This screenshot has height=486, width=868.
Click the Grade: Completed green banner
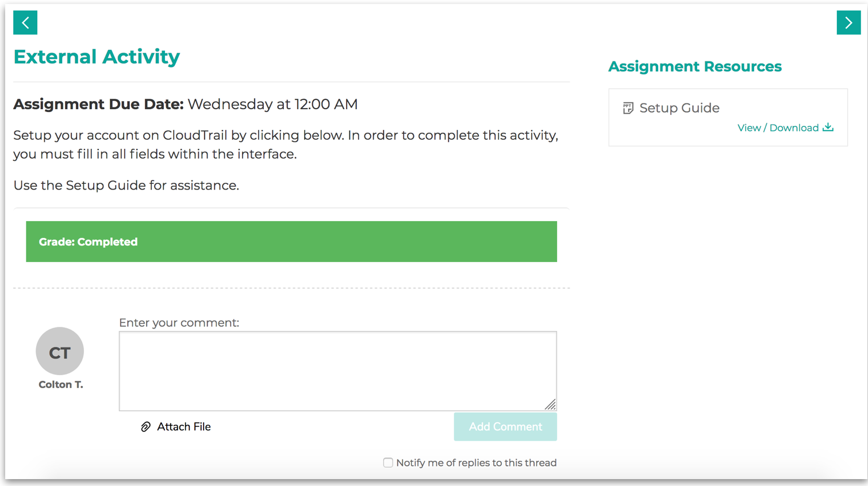291,242
